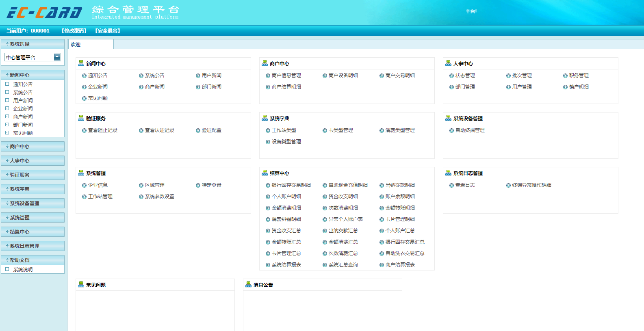The image size is (644, 331).
Task: Open the 区域管理 link
Action: (x=155, y=185)
